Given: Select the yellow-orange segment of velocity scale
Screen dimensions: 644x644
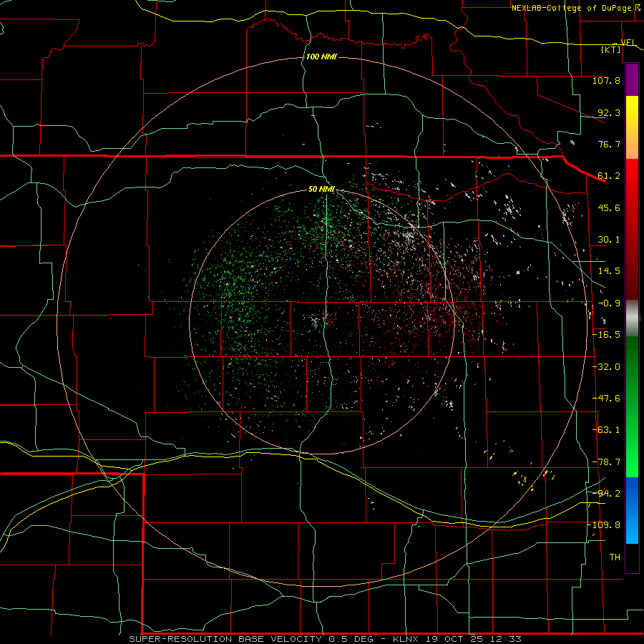Looking at the screenshot, I should [632, 127].
